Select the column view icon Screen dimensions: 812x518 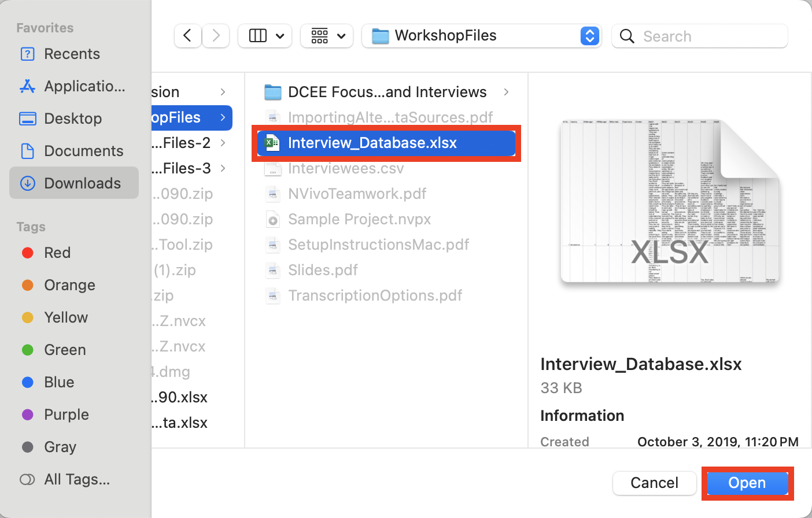[258, 36]
